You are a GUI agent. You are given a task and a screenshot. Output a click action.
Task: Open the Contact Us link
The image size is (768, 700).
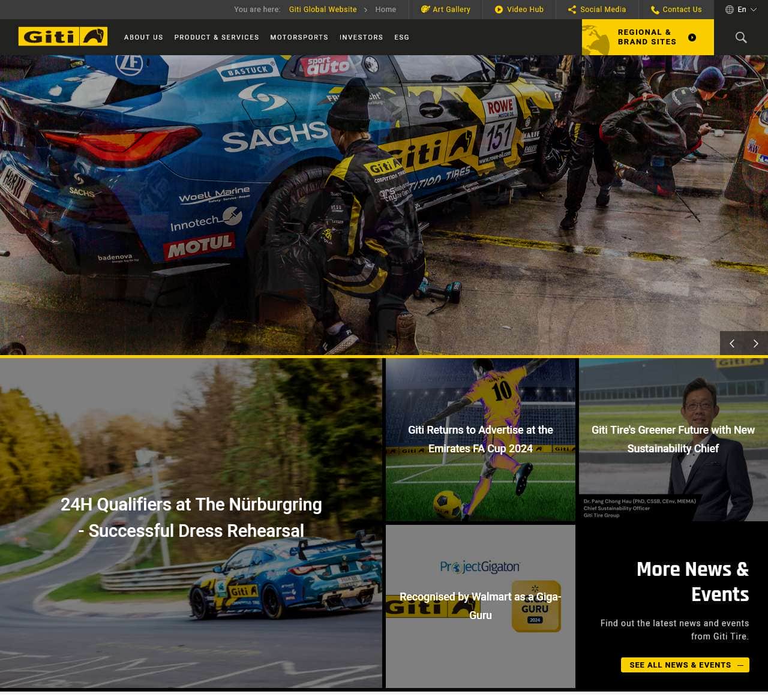(676, 10)
